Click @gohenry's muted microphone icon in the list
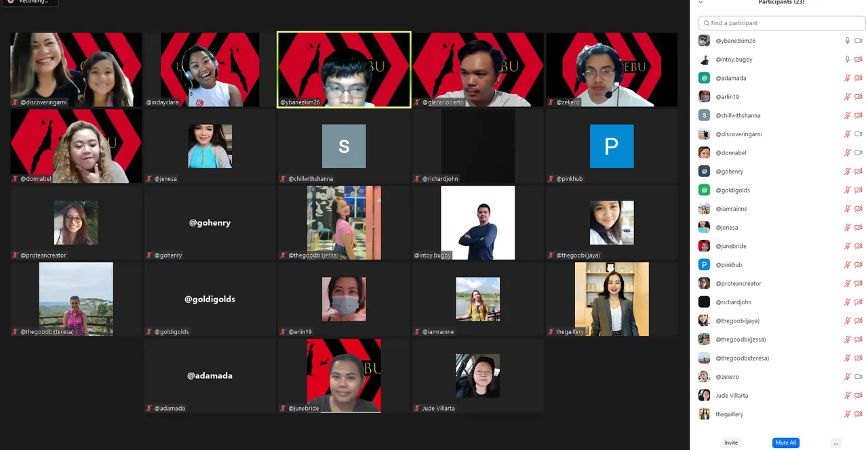This screenshot has width=868, height=450. pyautogui.click(x=847, y=171)
